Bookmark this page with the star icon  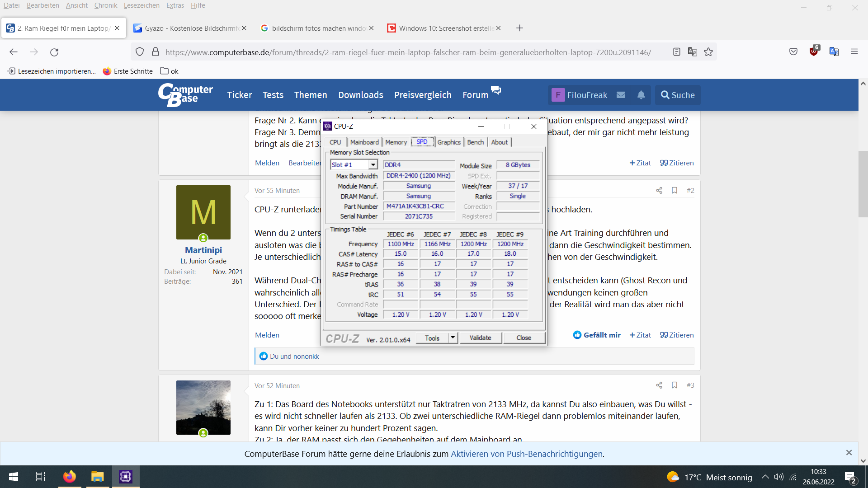pyautogui.click(x=708, y=52)
